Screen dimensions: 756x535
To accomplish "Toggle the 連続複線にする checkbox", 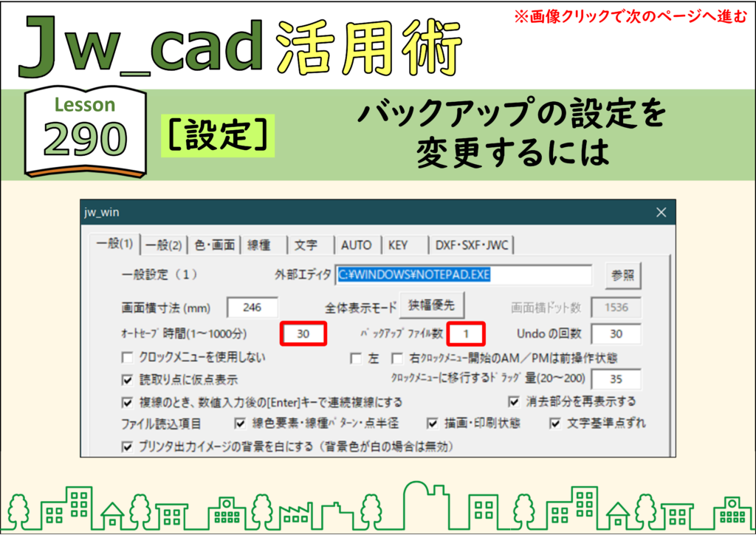I will (x=127, y=402).
